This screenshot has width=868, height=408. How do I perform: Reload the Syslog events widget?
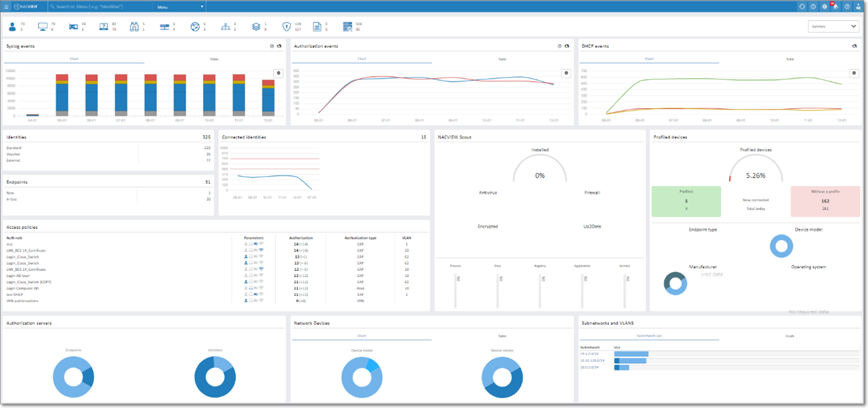(x=279, y=46)
